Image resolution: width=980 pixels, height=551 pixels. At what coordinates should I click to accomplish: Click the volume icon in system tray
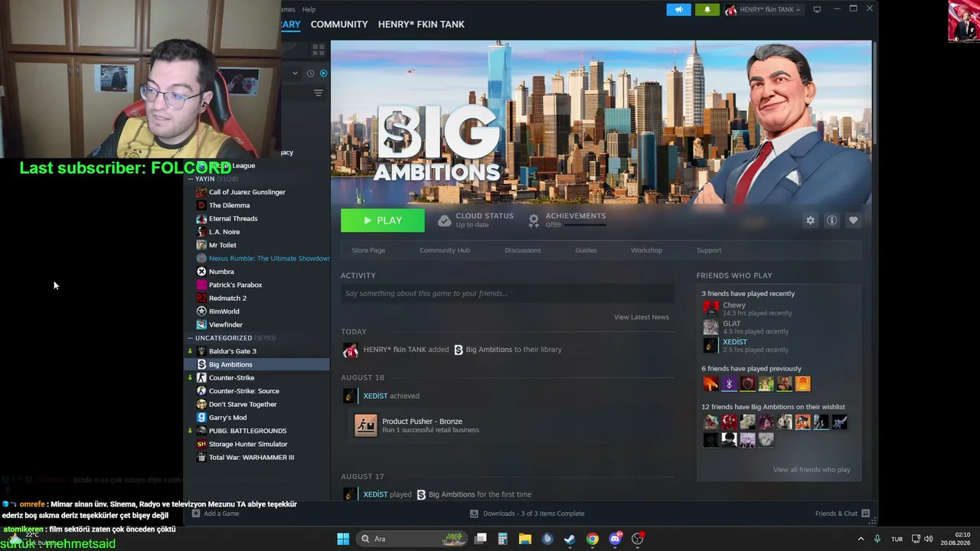pos(929,539)
